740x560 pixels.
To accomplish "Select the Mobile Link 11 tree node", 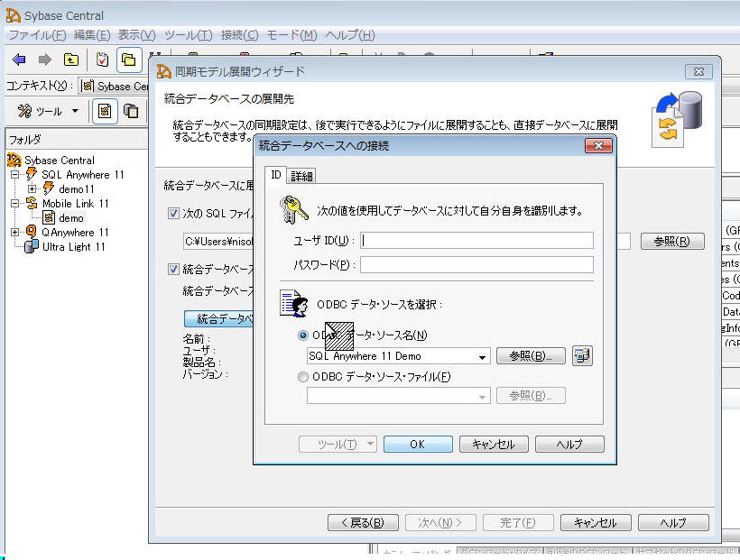I will pos(75,204).
